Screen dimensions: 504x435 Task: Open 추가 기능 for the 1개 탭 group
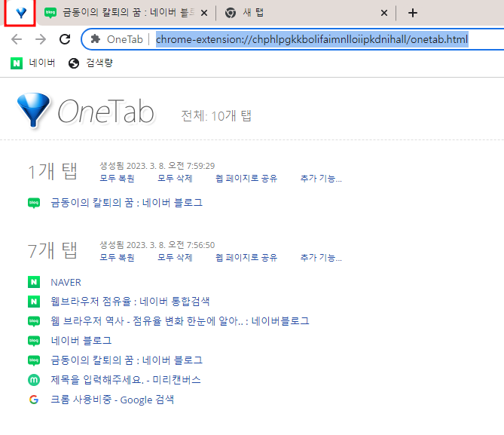321,178
